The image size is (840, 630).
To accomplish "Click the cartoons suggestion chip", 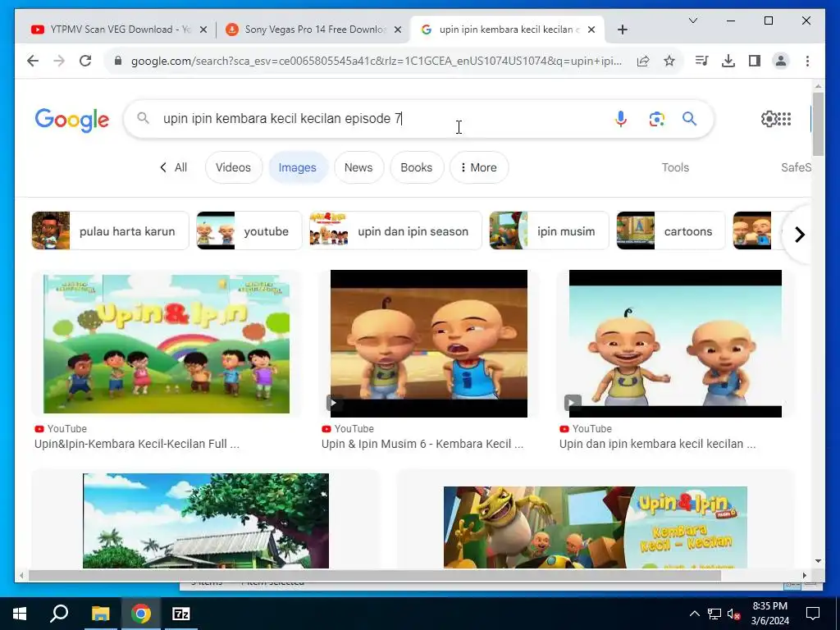I will [671, 231].
